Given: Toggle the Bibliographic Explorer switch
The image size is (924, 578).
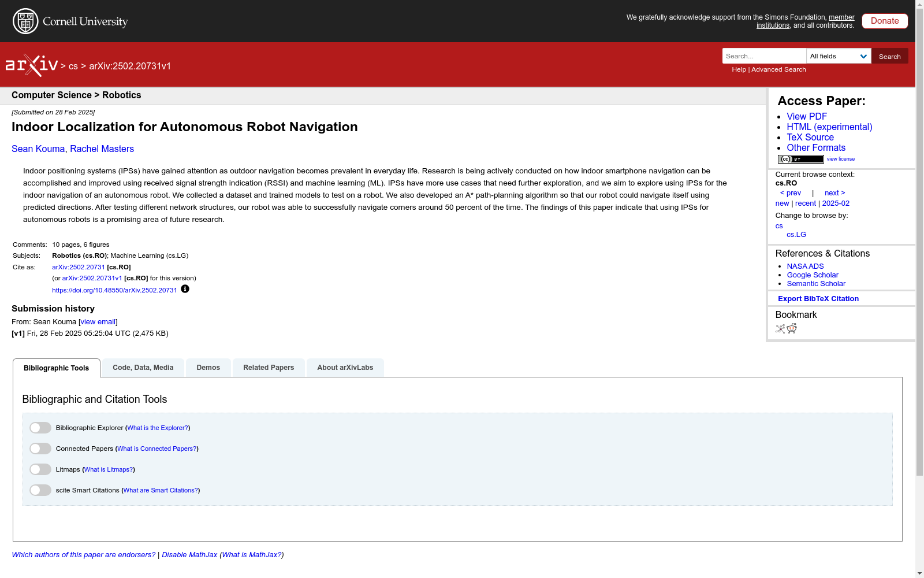Looking at the screenshot, I should pyautogui.click(x=40, y=428).
